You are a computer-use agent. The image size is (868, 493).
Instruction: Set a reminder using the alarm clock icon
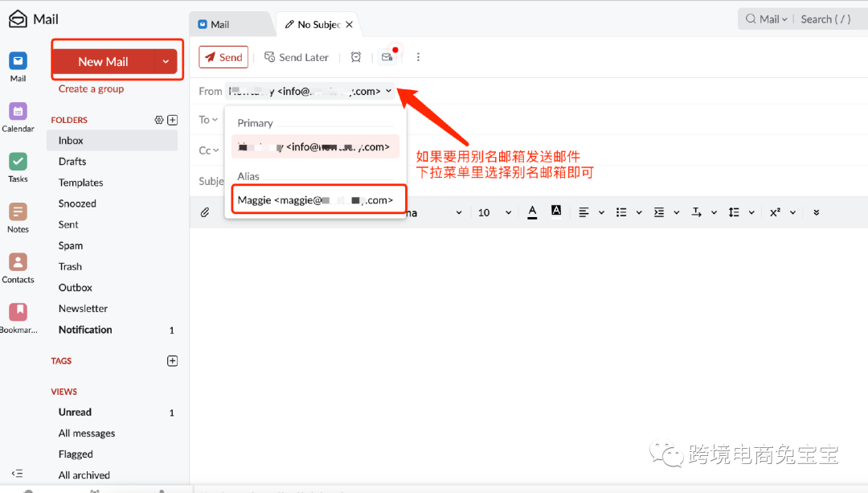coord(355,57)
